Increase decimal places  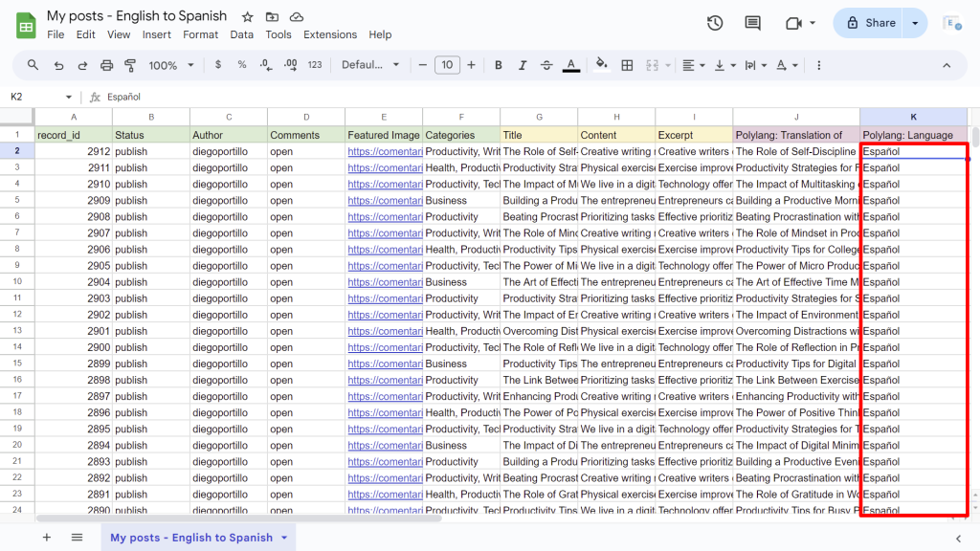coord(290,65)
